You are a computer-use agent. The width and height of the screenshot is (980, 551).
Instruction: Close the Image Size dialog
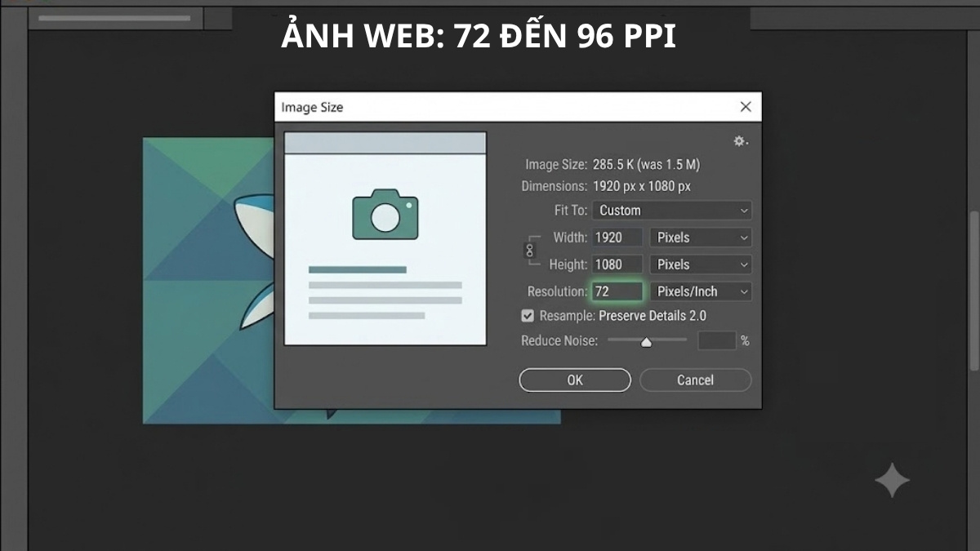(745, 107)
